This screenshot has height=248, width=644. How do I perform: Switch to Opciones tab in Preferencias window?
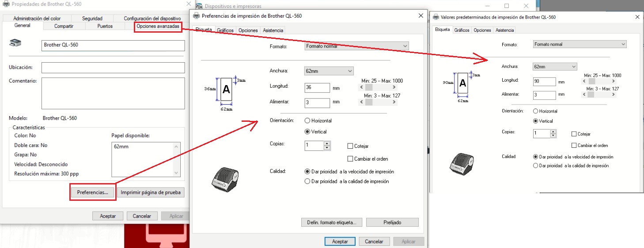click(x=248, y=30)
